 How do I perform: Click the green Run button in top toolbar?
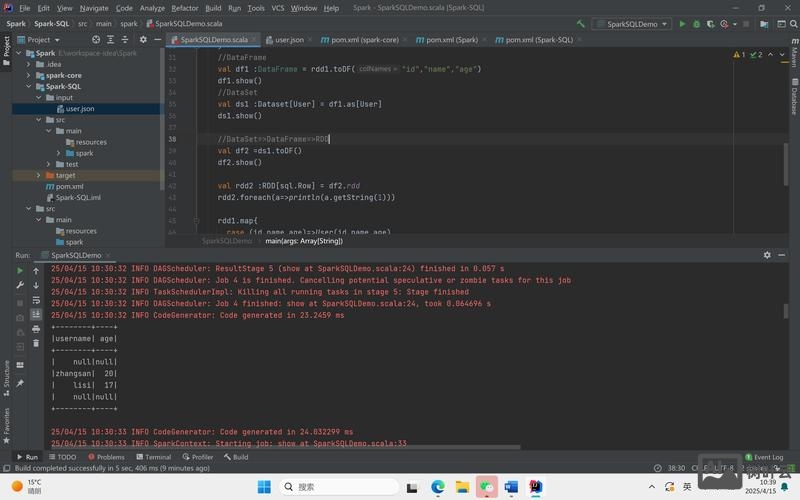point(683,23)
